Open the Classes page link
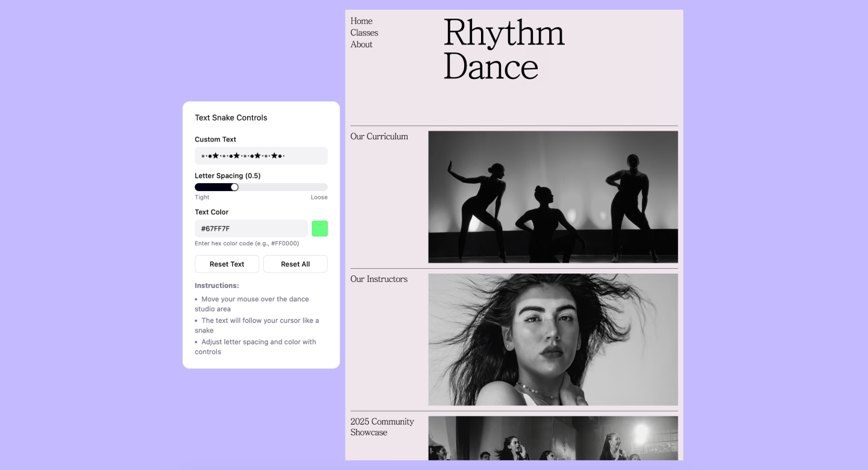The width and height of the screenshot is (868, 470). click(364, 33)
